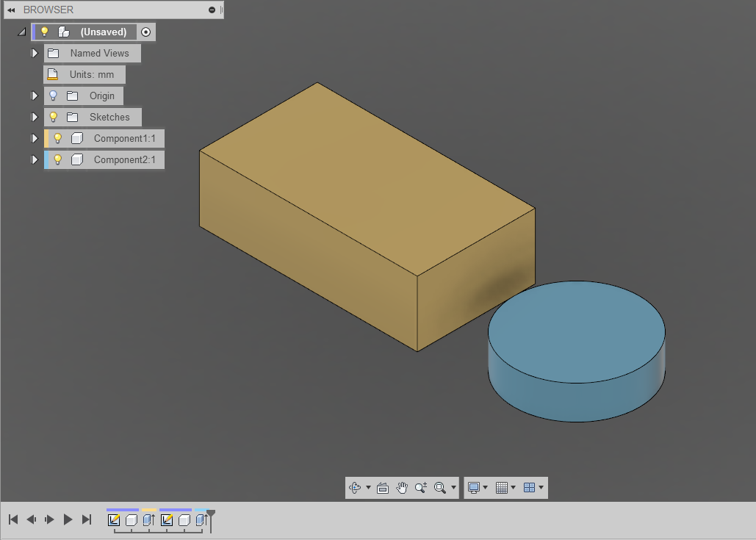
Task: Expand the Component2:1 tree node
Action: click(x=34, y=159)
